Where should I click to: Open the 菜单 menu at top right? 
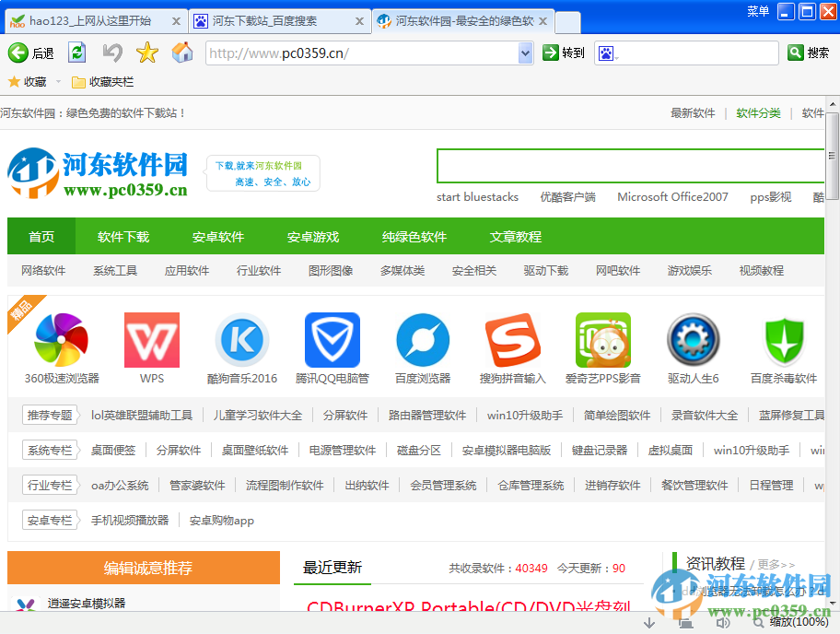click(757, 11)
